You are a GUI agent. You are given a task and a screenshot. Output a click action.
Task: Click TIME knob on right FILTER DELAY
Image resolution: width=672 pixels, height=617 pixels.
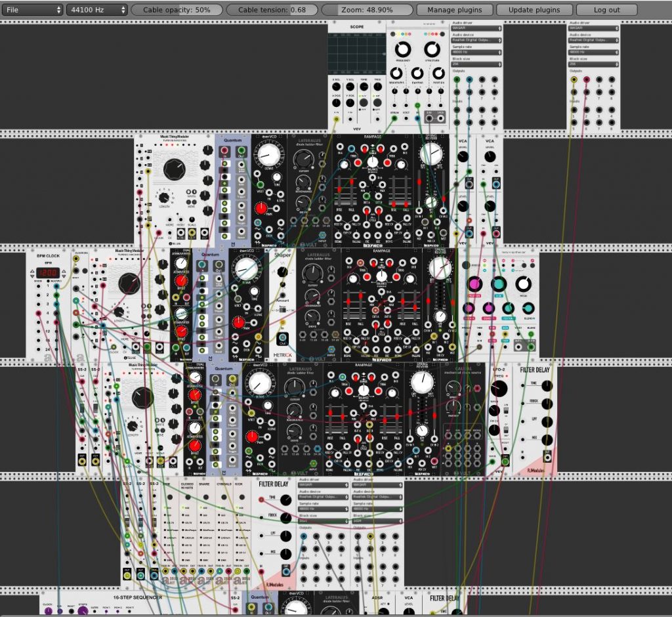coord(547,386)
